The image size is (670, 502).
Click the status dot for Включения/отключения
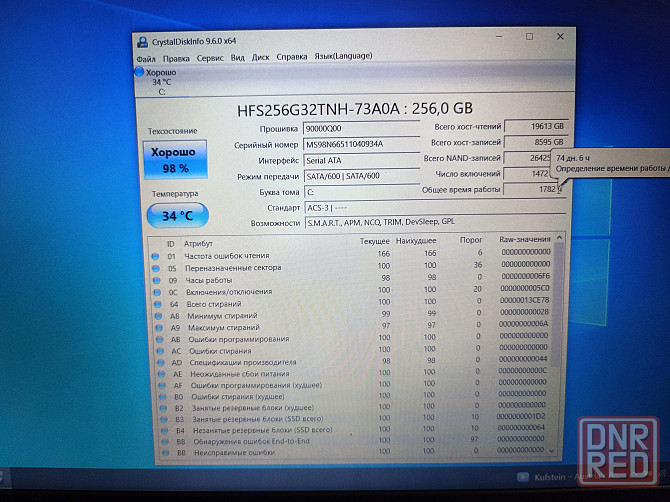157,292
